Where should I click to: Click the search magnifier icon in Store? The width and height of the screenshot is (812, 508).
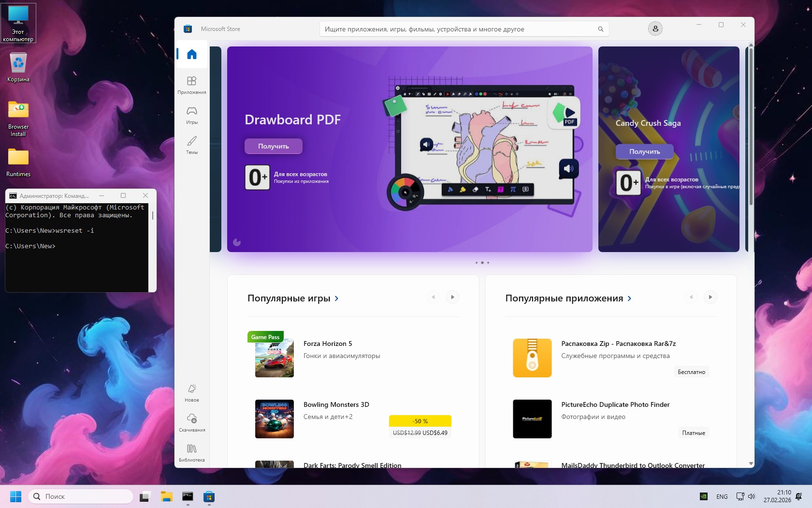[x=600, y=29]
